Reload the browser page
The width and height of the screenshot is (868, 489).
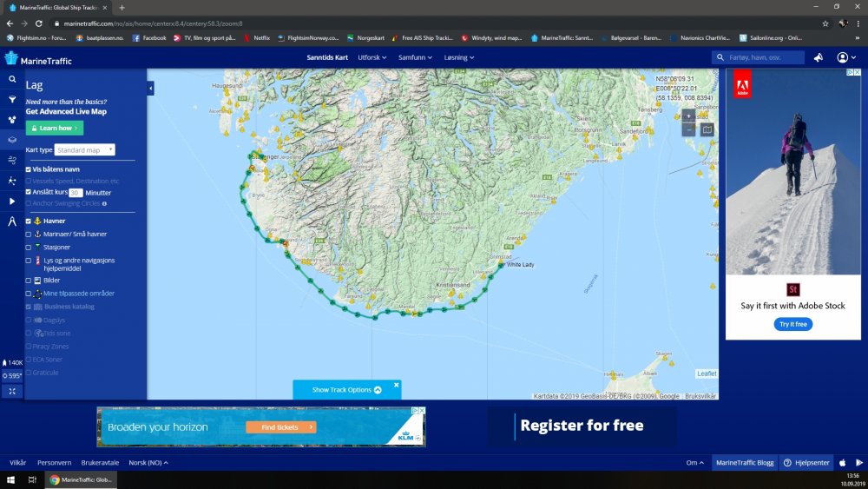[39, 23]
